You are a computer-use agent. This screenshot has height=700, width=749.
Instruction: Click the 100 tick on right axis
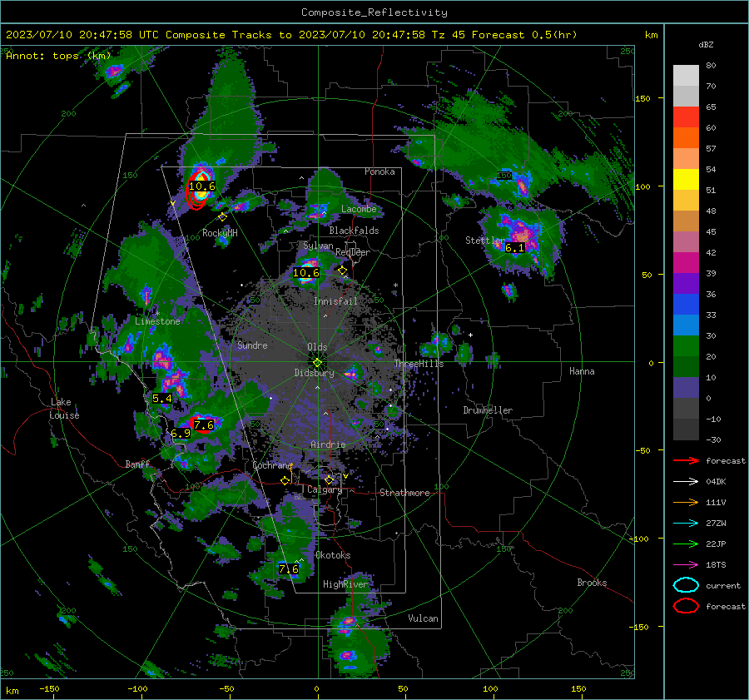[642, 186]
